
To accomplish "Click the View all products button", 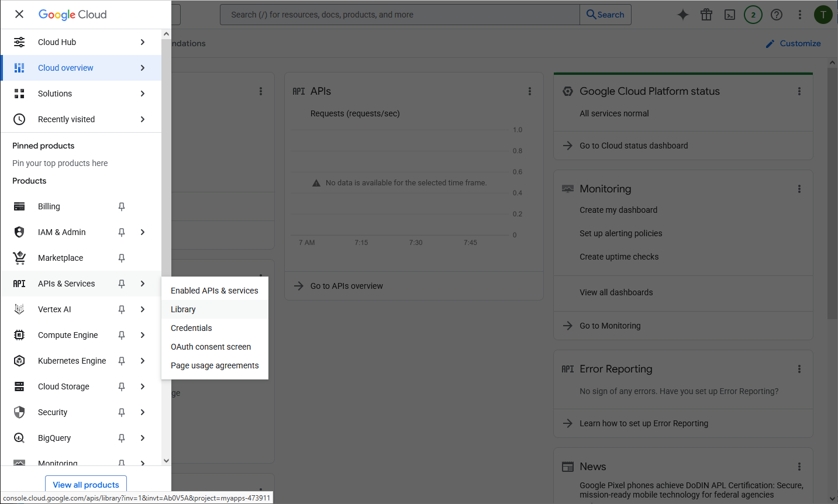I will pos(86,485).
